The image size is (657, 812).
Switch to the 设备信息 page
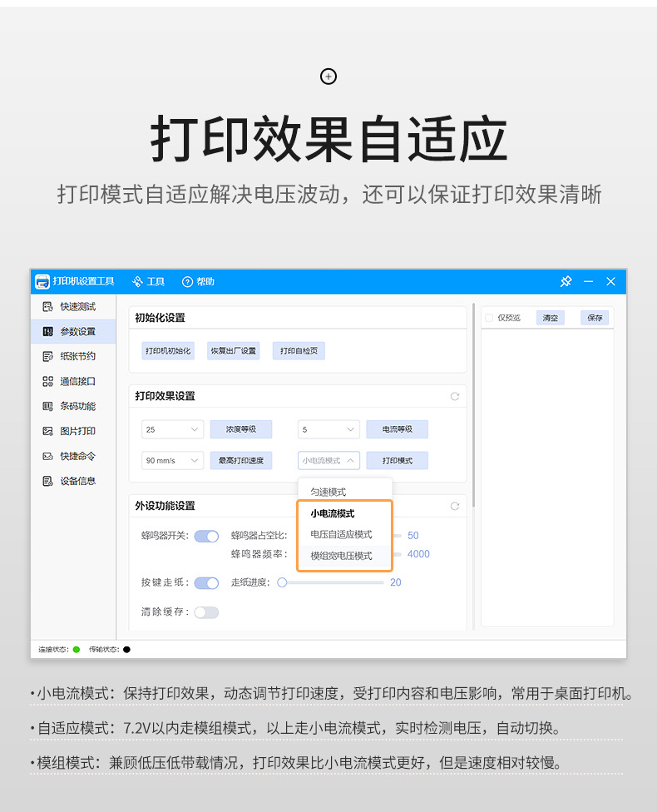[x=73, y=481]
